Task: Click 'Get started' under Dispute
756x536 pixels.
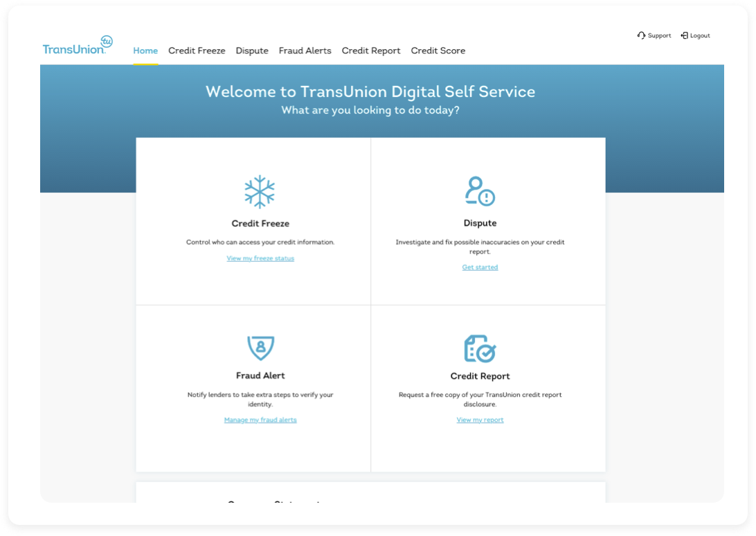Action: (480, 267)
